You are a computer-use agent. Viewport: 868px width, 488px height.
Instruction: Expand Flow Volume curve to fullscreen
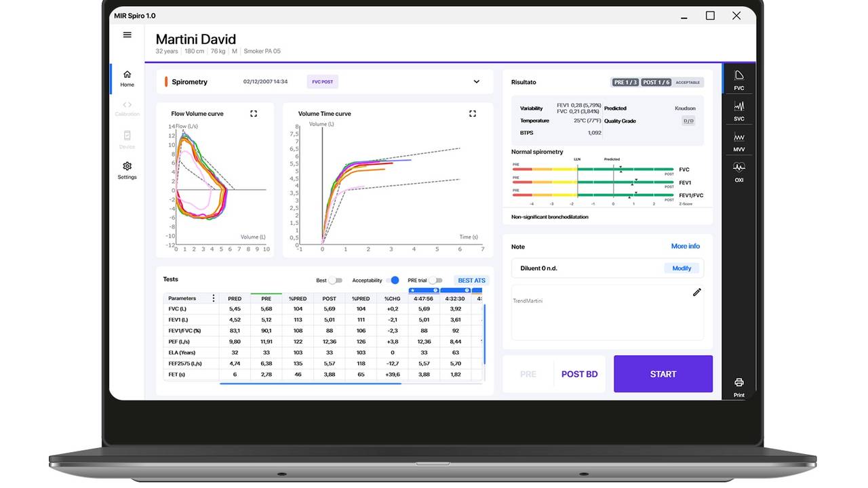coord(254,114)
